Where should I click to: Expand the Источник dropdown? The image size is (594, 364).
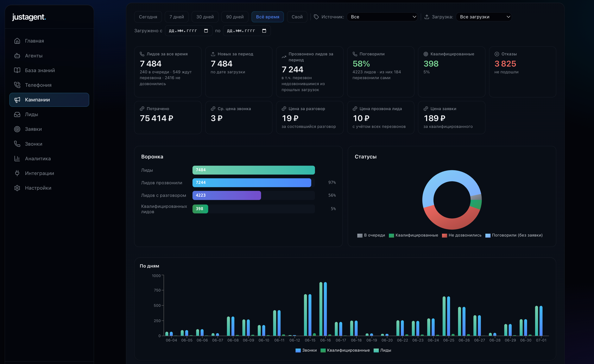pyautogui.click(x=382, y=17)
